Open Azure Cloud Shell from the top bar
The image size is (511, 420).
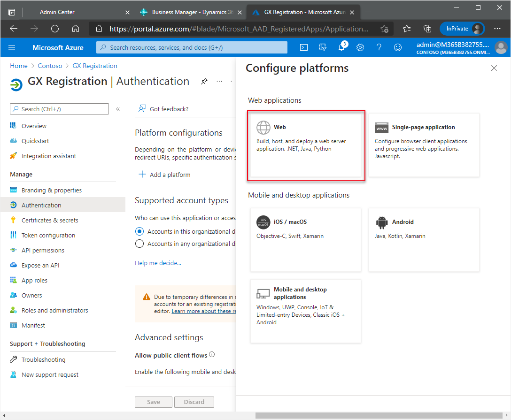[x=303, y=47]
